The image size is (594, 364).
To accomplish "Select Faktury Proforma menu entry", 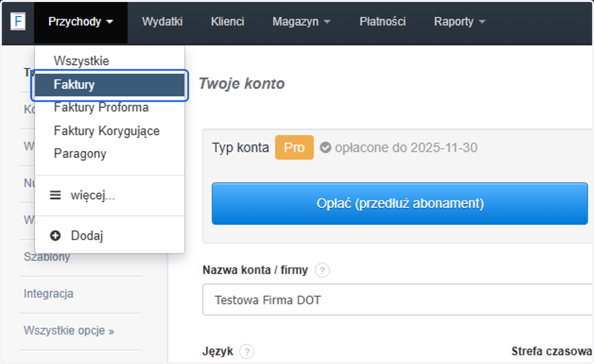I will click(110, 107).
